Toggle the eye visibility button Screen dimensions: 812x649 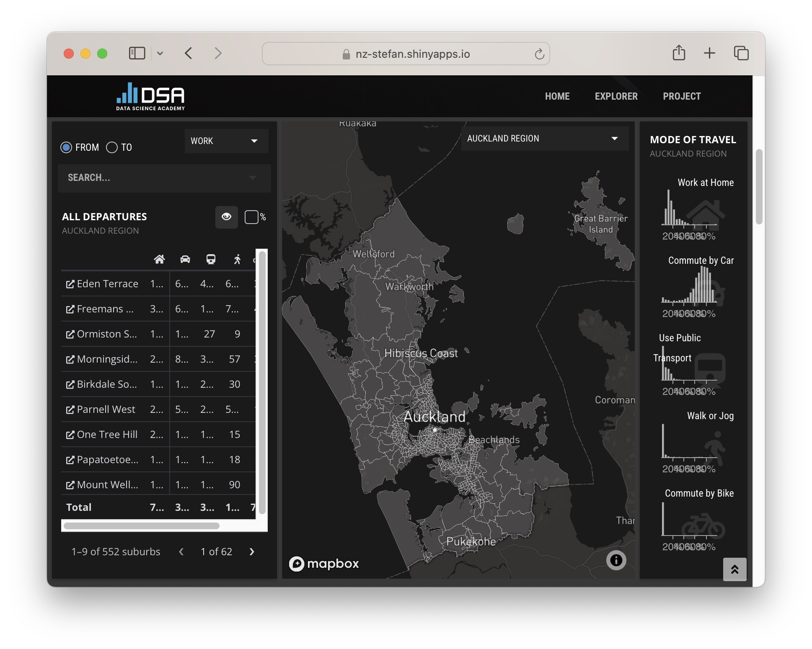(226, 217)
